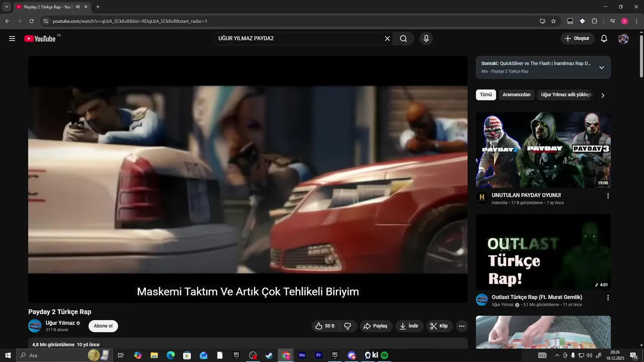
Task: Open the Chrome profile S avatar
Action: click(624, 21)
